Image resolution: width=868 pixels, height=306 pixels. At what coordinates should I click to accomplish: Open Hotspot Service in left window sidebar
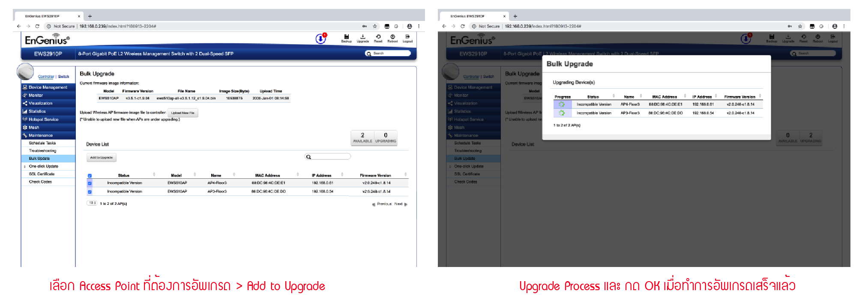coord(48,120)
